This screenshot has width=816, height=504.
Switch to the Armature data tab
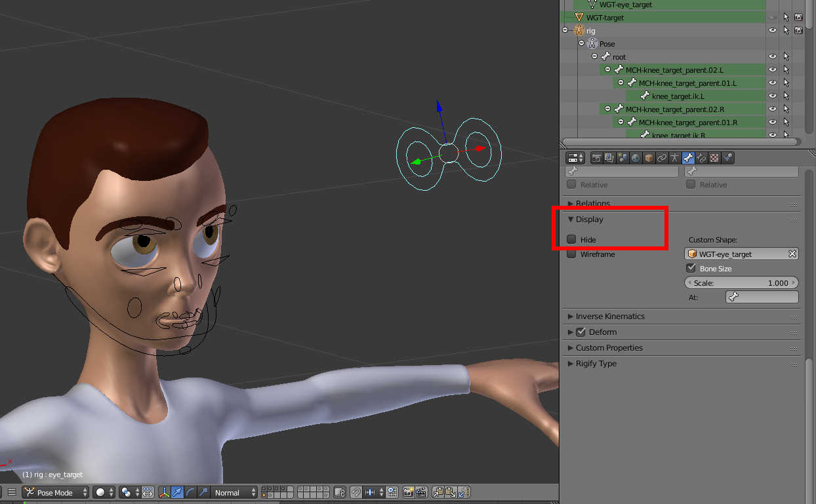pyautogui.click(x=674, y=158)
